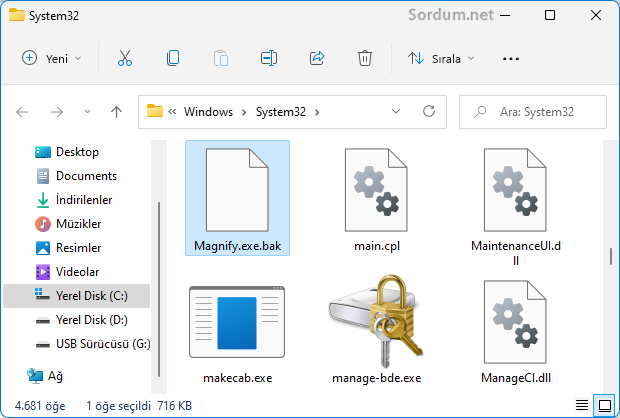Click System32 in the address path
620x418 pixels.
pos(281,112)
